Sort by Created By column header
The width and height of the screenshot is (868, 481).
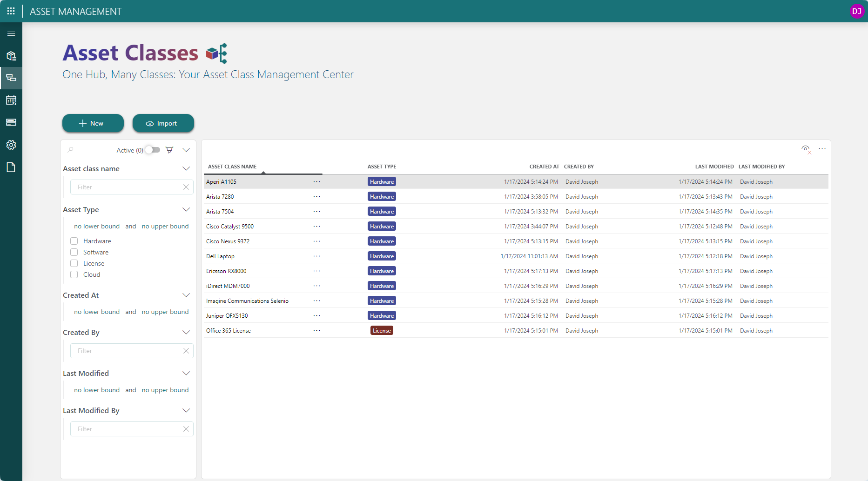pyautogui.click(x=579, y=167)
